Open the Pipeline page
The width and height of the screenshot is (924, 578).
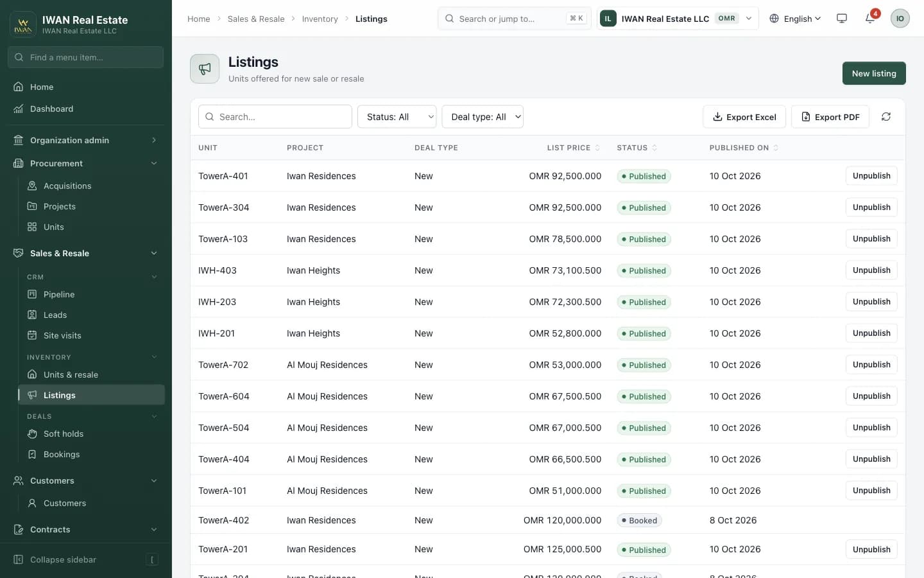tap(92, 294)
